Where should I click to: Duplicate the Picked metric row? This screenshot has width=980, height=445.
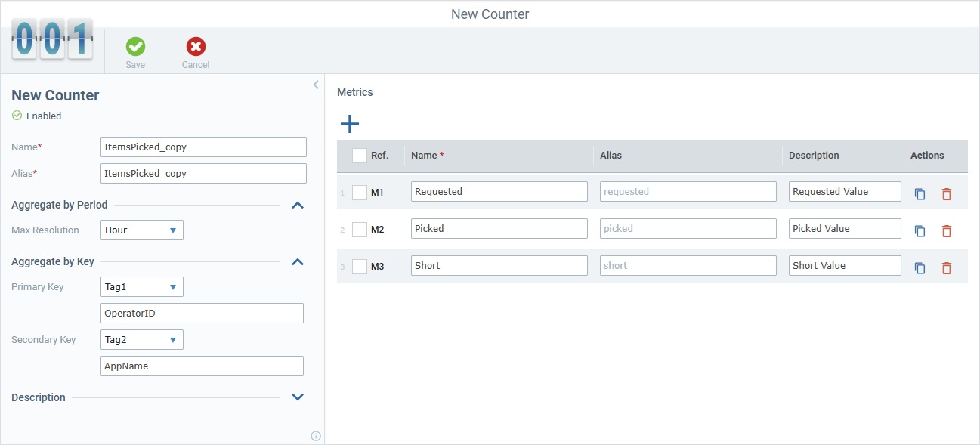(920, 231)
